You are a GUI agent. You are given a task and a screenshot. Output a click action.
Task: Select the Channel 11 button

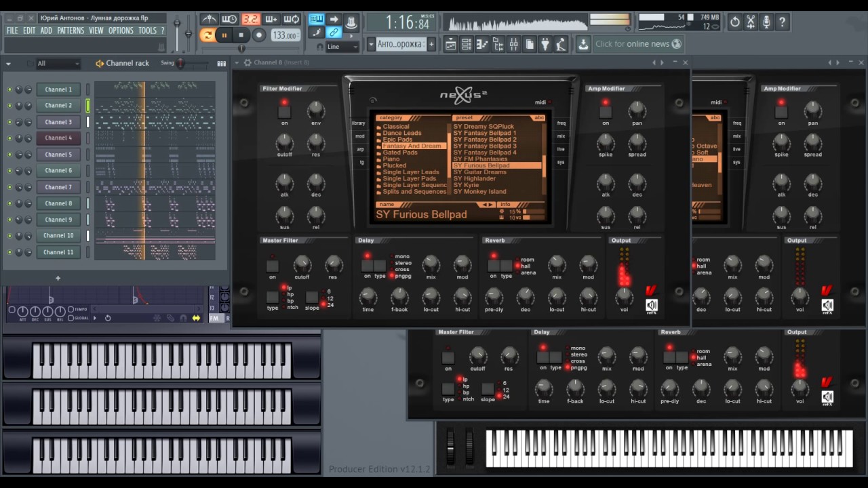click(x=58, y=252)
